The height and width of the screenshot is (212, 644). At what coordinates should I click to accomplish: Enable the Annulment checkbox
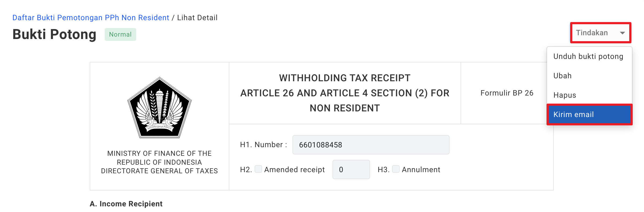396,169
